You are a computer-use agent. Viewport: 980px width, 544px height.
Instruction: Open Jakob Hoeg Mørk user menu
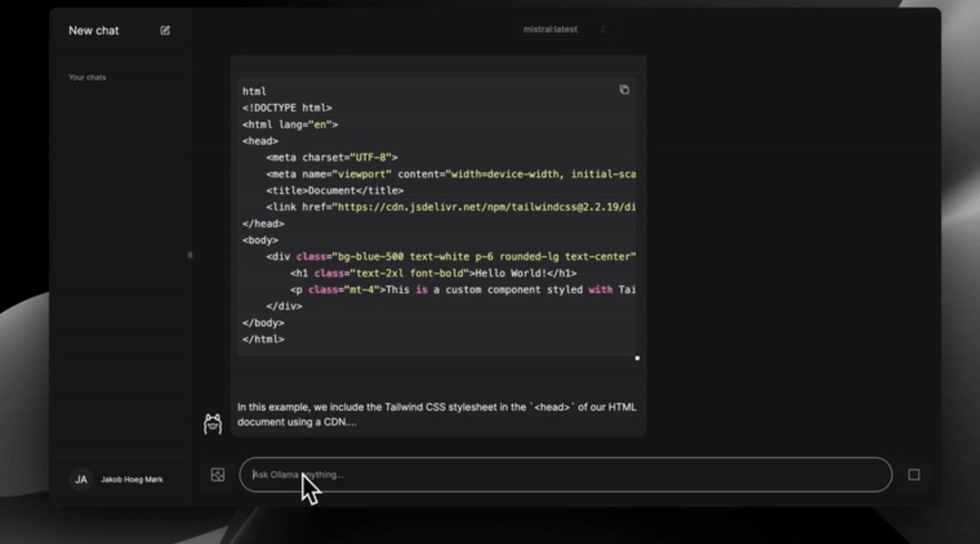132,480
